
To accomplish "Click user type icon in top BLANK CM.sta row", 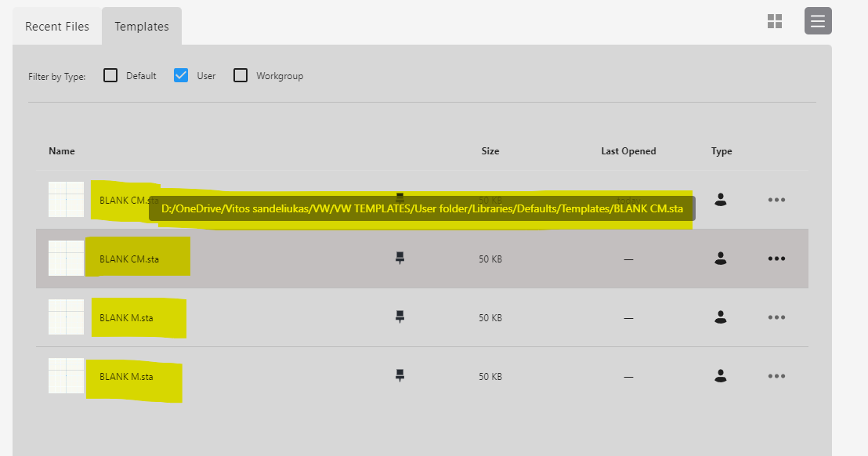I will (721, 200).
